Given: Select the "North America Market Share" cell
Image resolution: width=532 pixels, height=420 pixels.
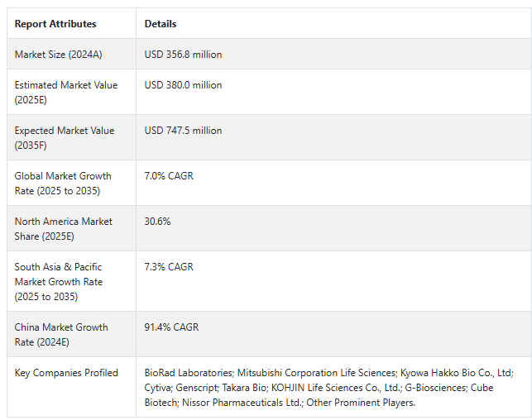Looking at the screenshot, I should click(63, 228).
